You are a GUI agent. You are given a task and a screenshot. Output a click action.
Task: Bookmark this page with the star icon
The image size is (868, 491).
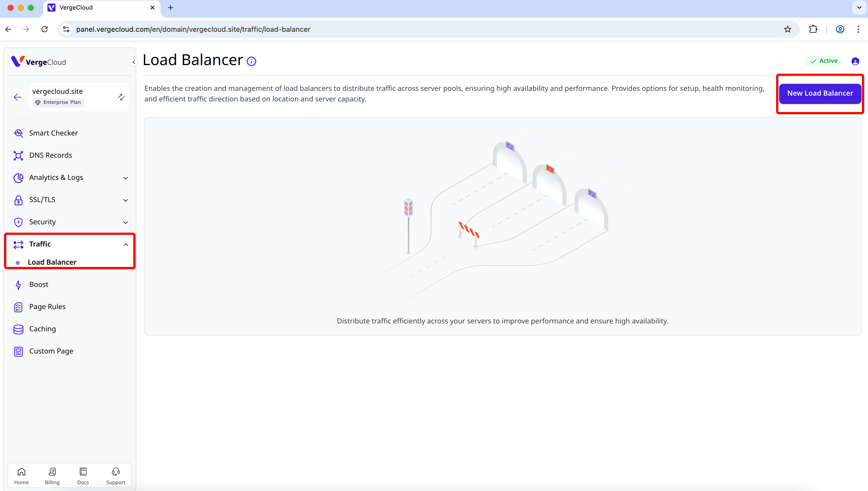(x=787, y=29)
